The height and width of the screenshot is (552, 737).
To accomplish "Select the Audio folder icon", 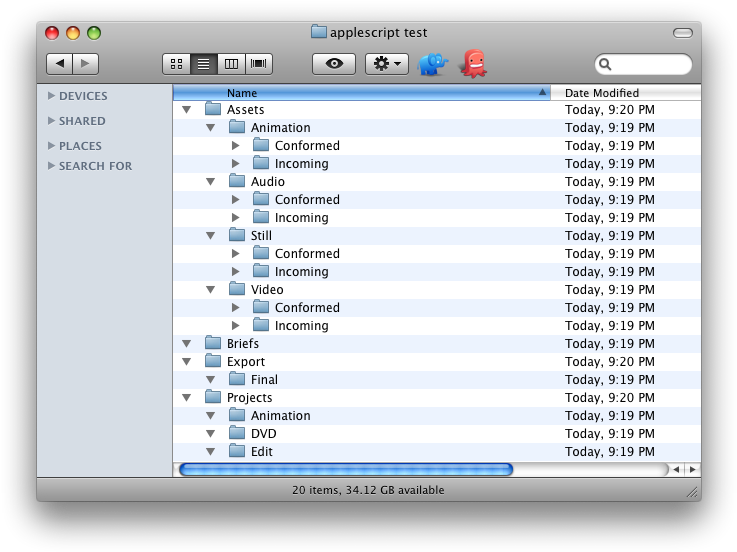I will [237, 181].
